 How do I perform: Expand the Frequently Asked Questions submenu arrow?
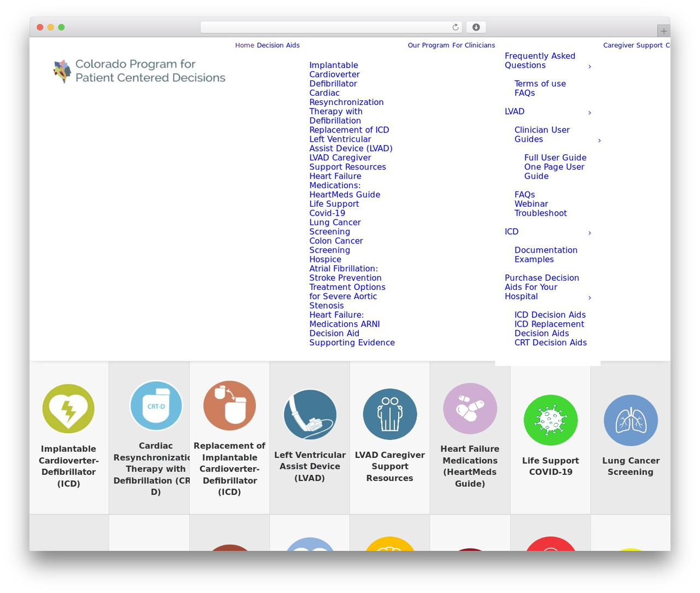[x=590, y=67]
